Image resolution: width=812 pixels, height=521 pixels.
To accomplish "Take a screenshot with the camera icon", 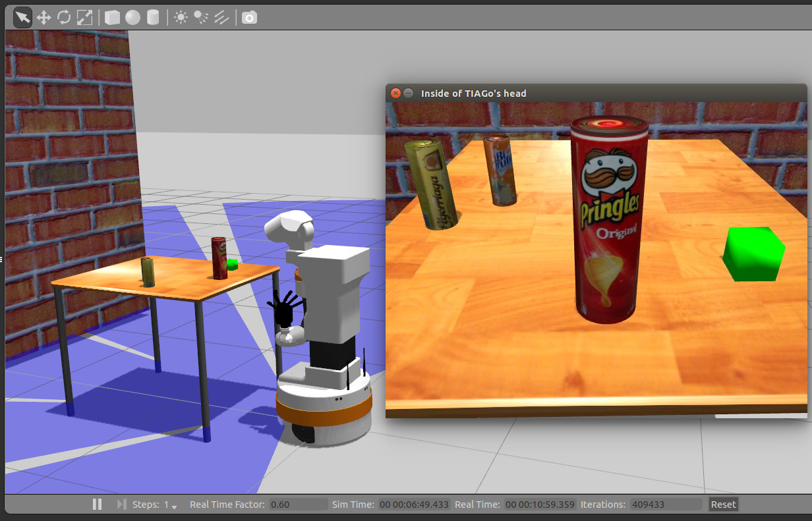I will click(x=249, y=18).
